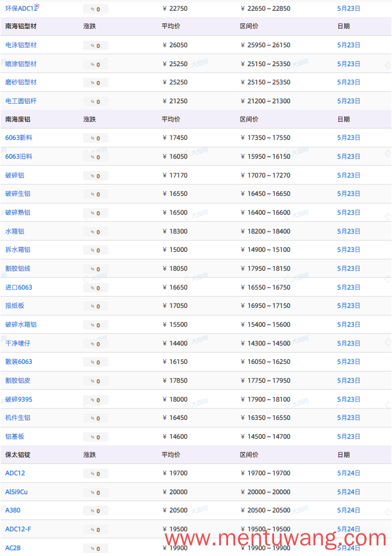Click the 5月24日 date for AlSi9Cu
Viewport: 392px width, 556px height.
point(349,492)
